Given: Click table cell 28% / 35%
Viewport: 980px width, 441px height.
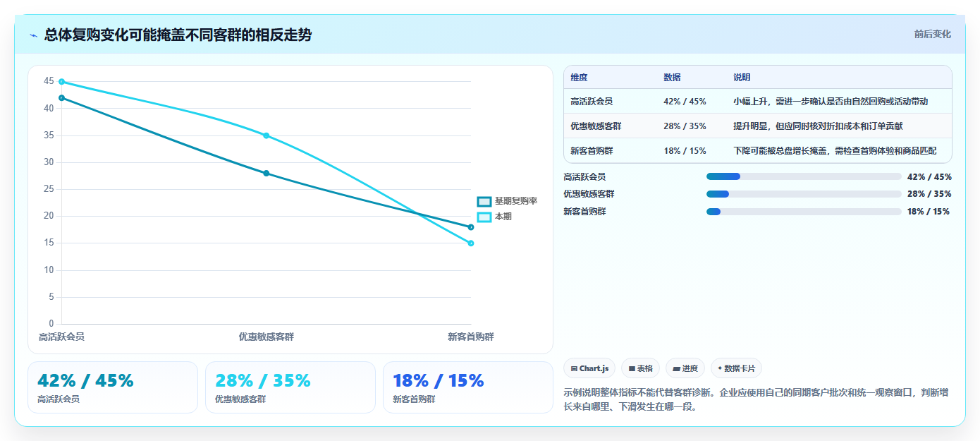Looking at the screenshot, I should (685, 126).
